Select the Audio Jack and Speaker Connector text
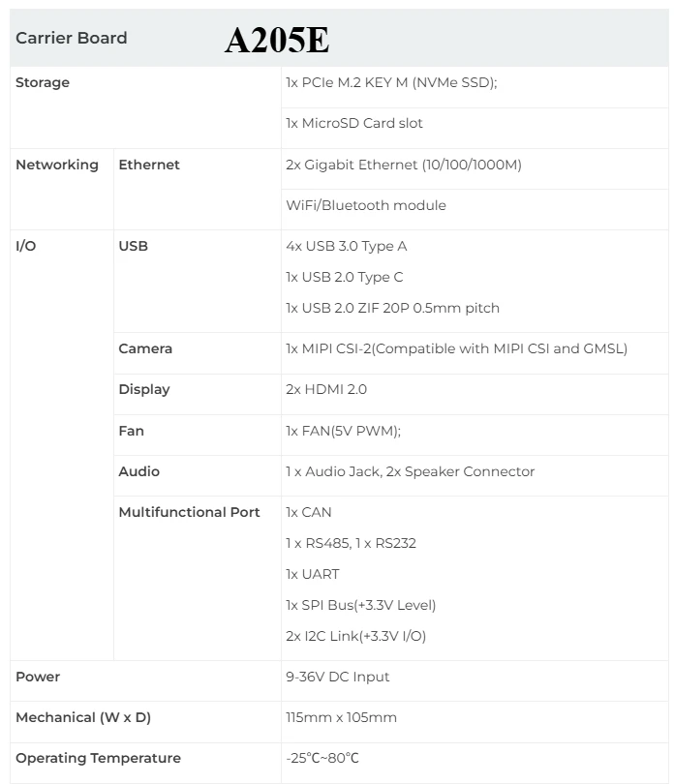This screenshot has width=674, height=784. point(411,471)
